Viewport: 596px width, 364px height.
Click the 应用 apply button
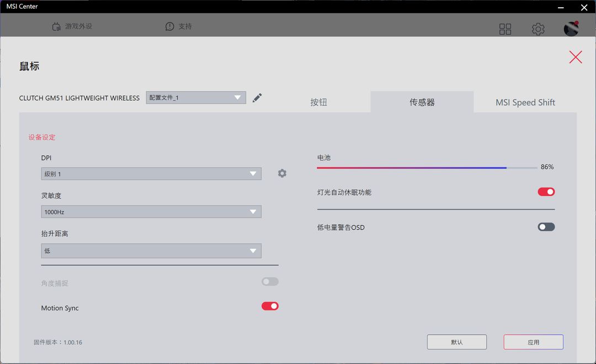coord(533,342)
